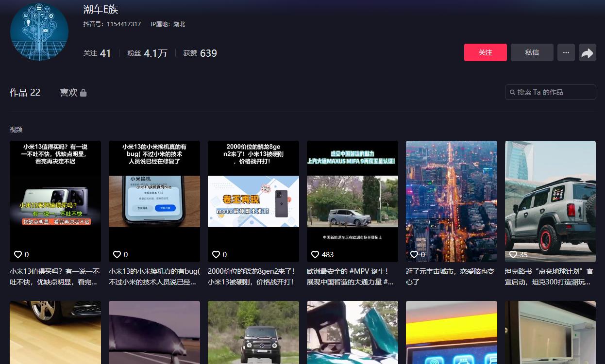Open the three-dot more options button
The width and height of the screenshot is (605, 364).
click(x=566, y=52)
